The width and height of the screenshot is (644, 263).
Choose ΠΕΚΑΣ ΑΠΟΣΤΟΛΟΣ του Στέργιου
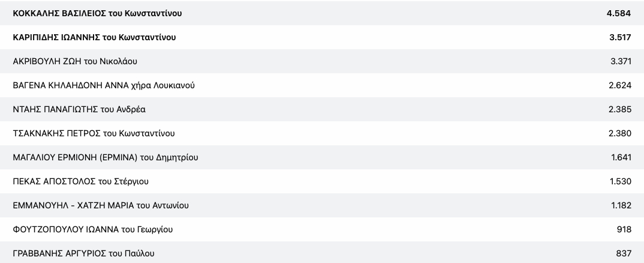[80, 181]
